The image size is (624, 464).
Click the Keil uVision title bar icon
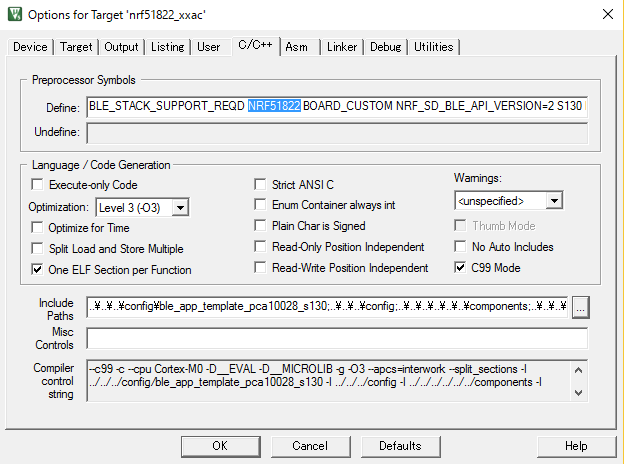pyautogui.click(x=15, y=14)
